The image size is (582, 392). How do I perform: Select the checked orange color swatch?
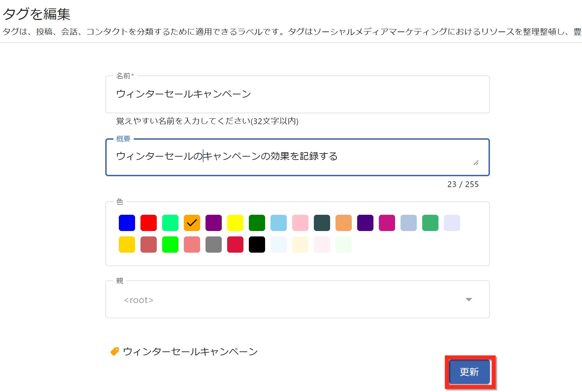pyautogui.click(x=192, y=223)
